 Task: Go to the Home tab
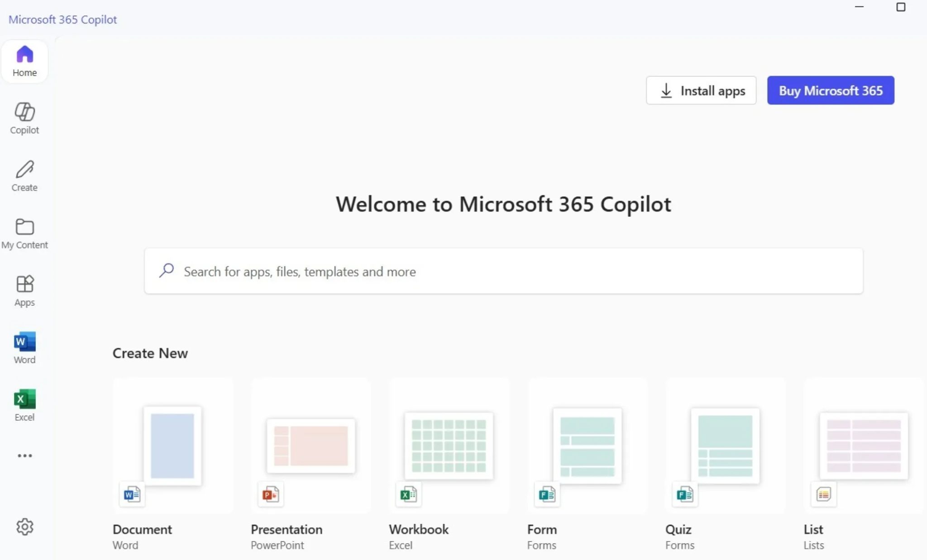pyautogui.click(x=25, y=61)
